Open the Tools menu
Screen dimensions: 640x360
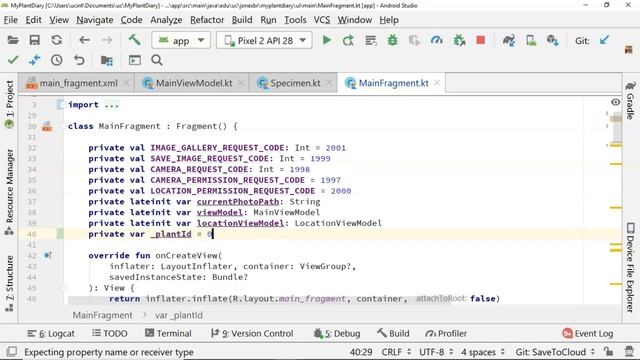point(295,20)
